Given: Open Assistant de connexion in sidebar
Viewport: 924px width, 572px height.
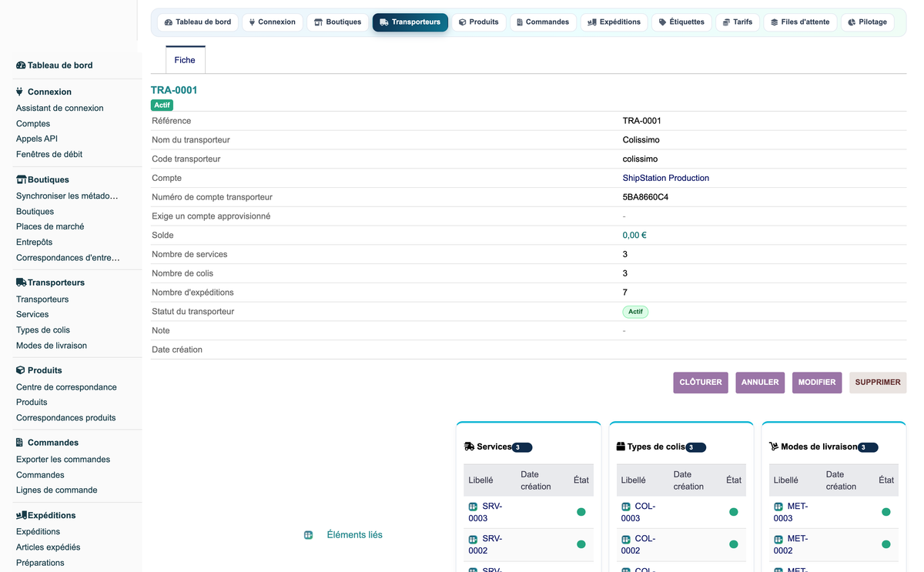Looking at the screenshot, I should coord(60,109).
